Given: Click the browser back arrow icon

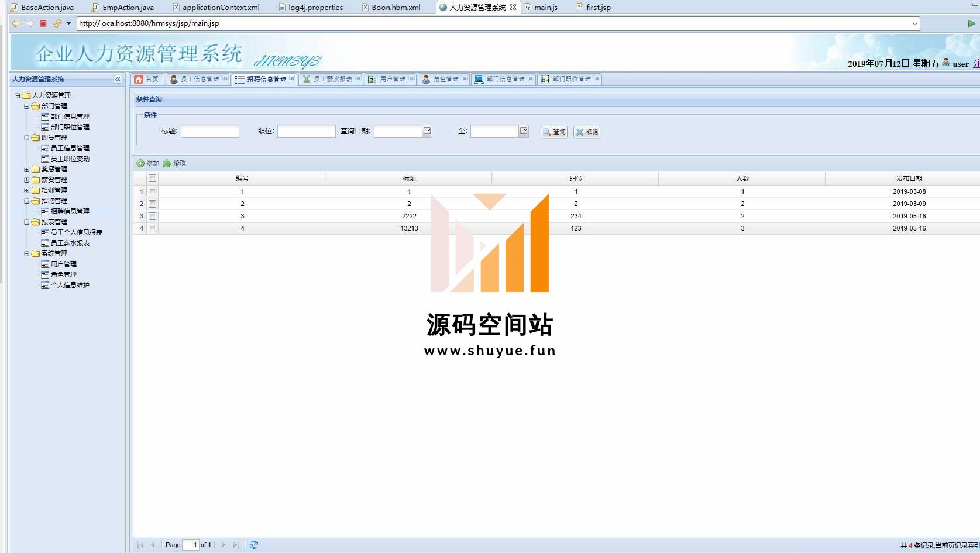Looking at the screenshot, I should [x=16, y=23].
